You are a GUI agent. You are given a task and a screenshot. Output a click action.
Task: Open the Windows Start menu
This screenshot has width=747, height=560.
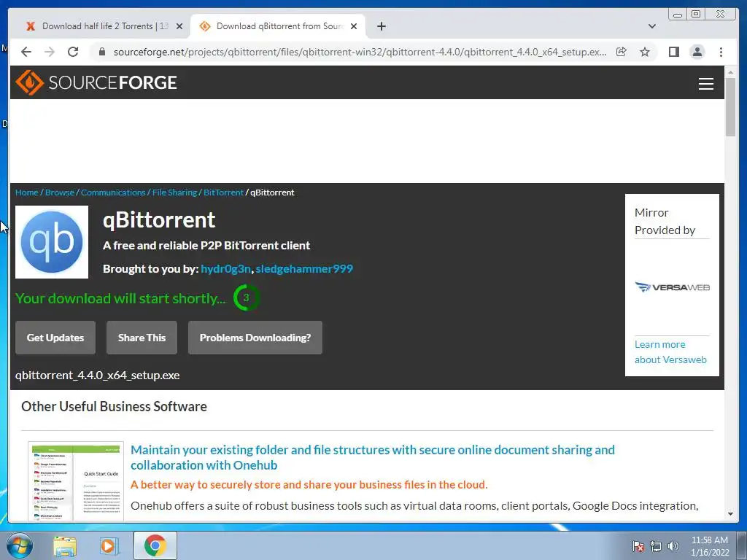coord(19,545)
